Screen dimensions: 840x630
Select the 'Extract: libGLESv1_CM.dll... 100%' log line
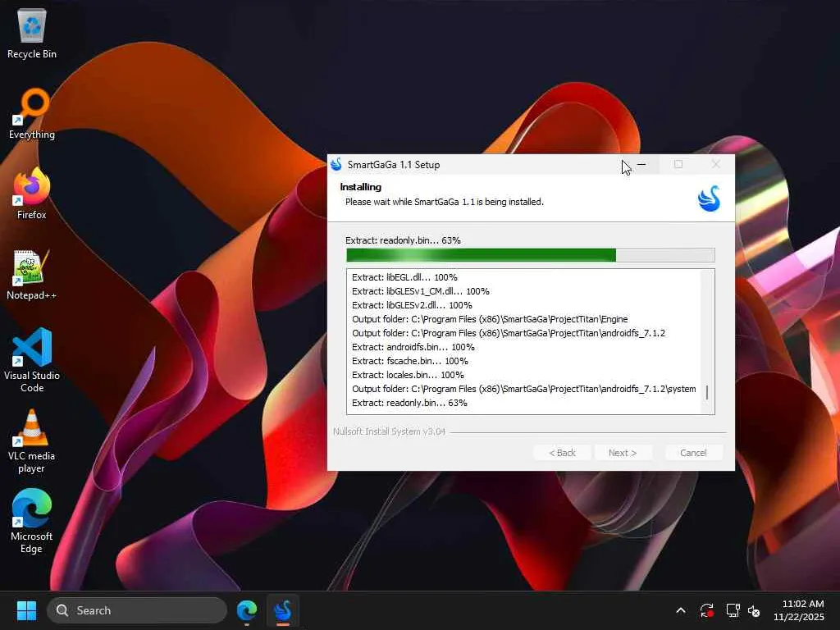(x=421, y=291)
